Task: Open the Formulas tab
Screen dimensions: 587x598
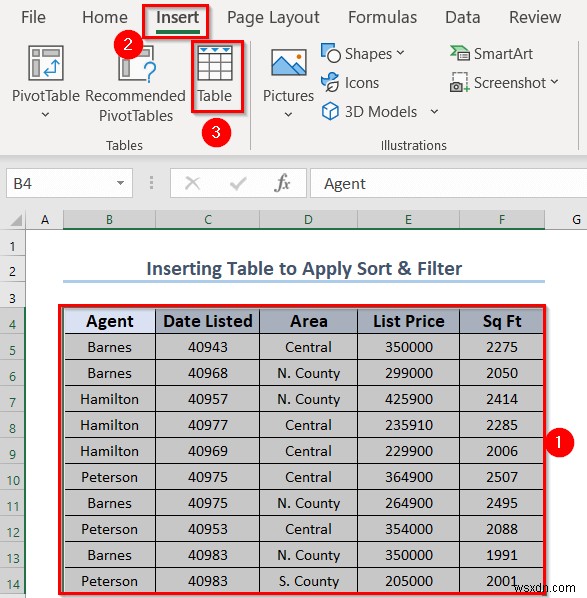Action: tap(382, 18)
